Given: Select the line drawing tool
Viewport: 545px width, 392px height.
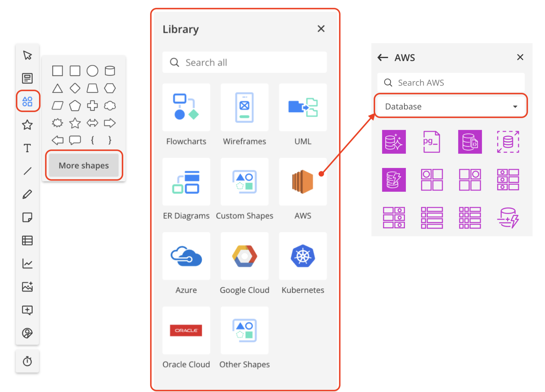Looking at the screenshot, I should [27, 171].
